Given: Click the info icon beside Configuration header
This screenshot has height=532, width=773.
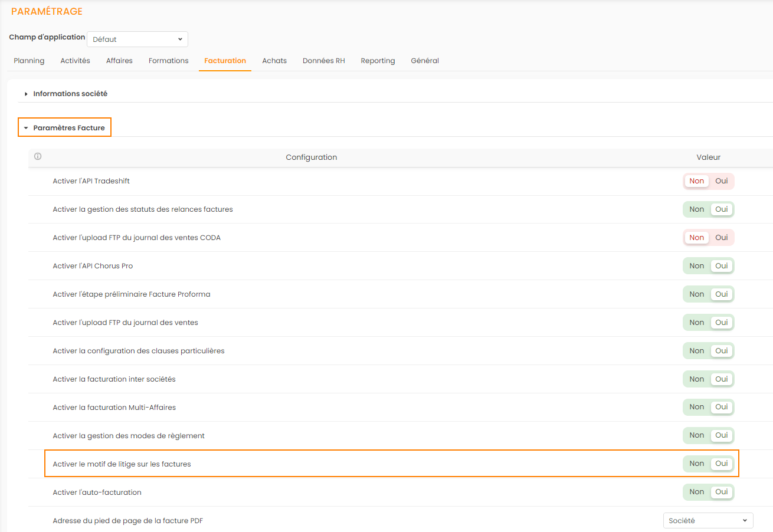Looking at the screenshot, I should coord(38,157).
